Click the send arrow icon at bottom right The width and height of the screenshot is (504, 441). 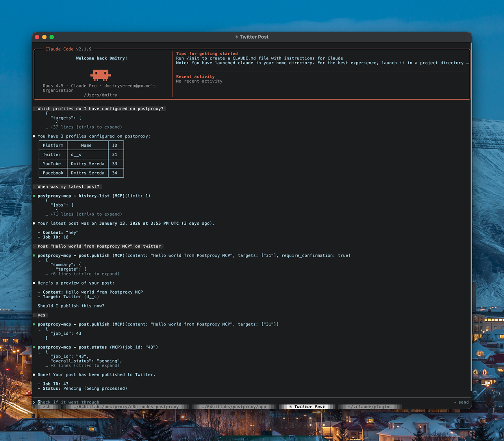coord(455,402)
